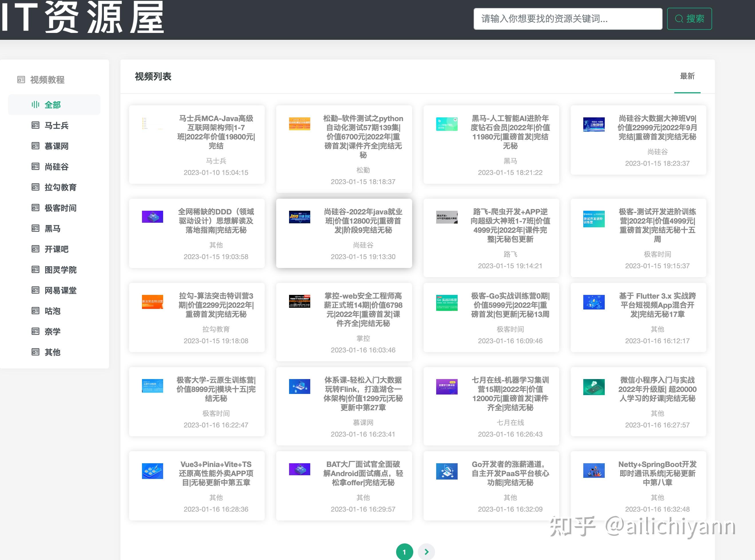Image resolution: width=755 pixels, height=560 pixels.
Task: Select page 1 in pagination
Action: pyautogui.click(x=404, y=552)
